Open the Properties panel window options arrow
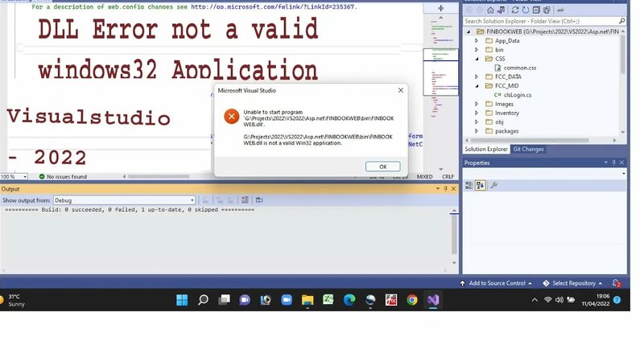This screenshot has width=644, height=362. 606,162
